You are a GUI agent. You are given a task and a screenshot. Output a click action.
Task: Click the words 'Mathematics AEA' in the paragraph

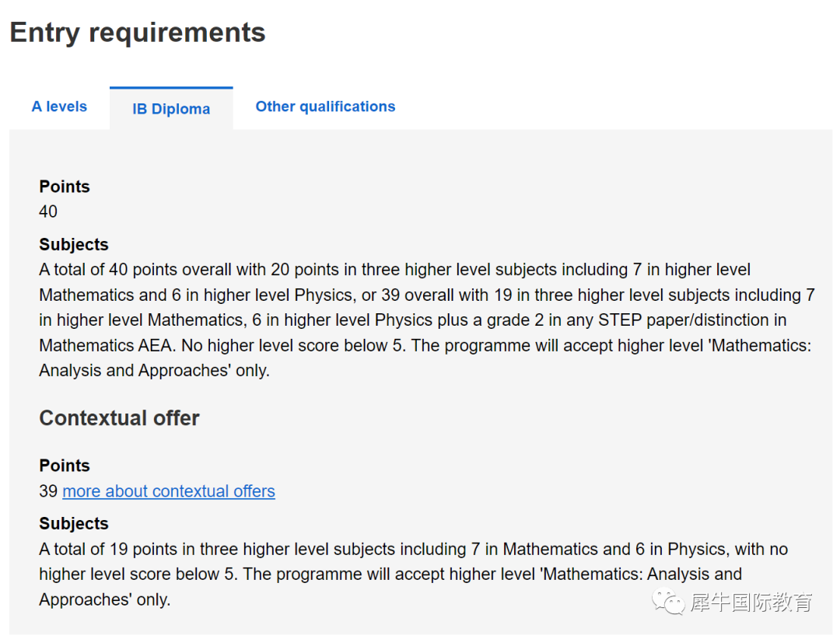[x=106, y=345]
